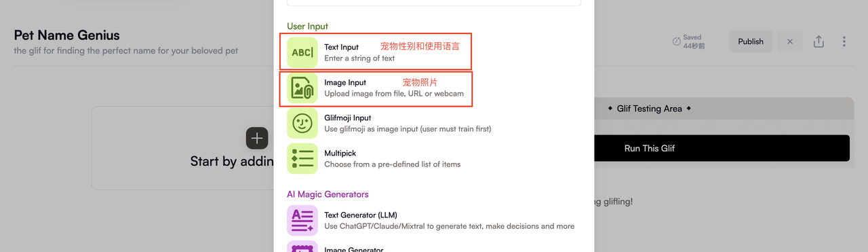Focus the search field above User Input

point(434,3)
